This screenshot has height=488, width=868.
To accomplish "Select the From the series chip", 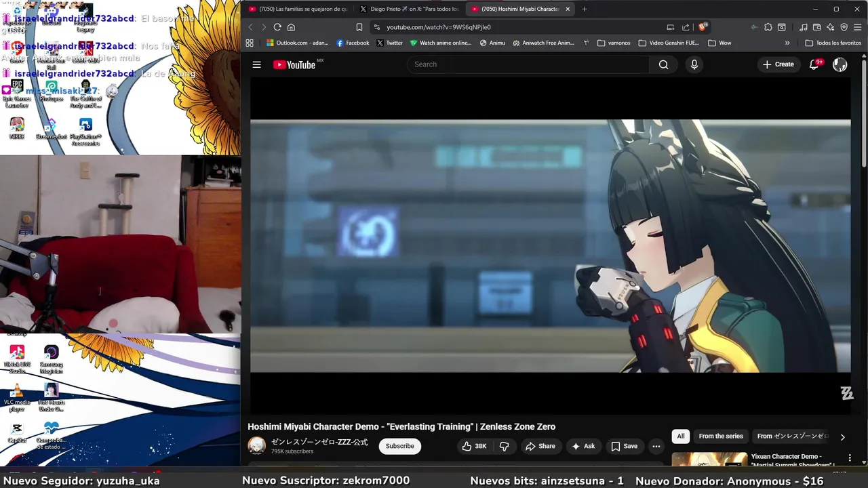I will 721,436.
